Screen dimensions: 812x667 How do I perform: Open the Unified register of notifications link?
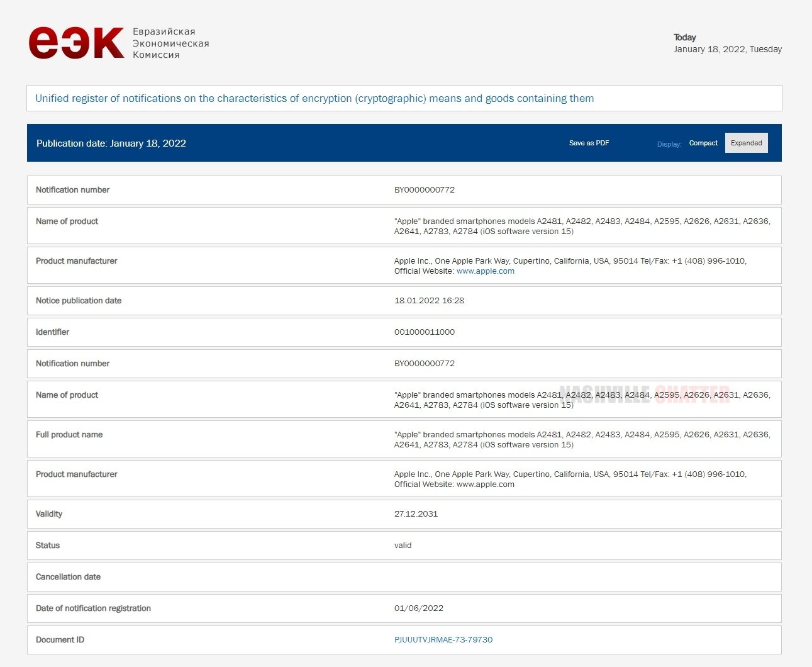coord(314,98)
